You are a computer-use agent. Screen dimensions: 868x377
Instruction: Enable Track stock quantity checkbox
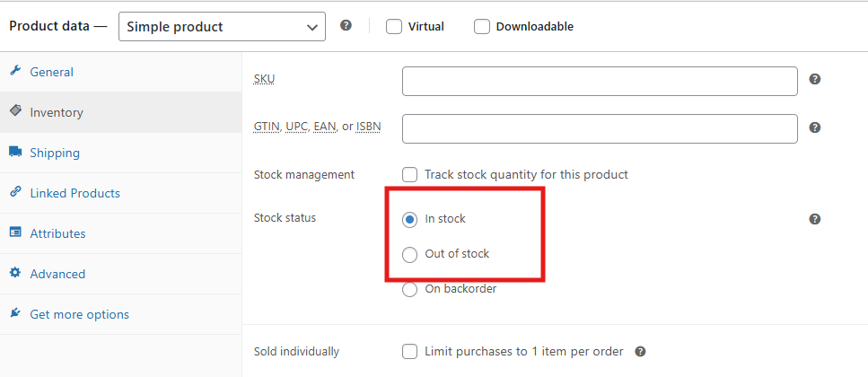click(x=410, y=174)
